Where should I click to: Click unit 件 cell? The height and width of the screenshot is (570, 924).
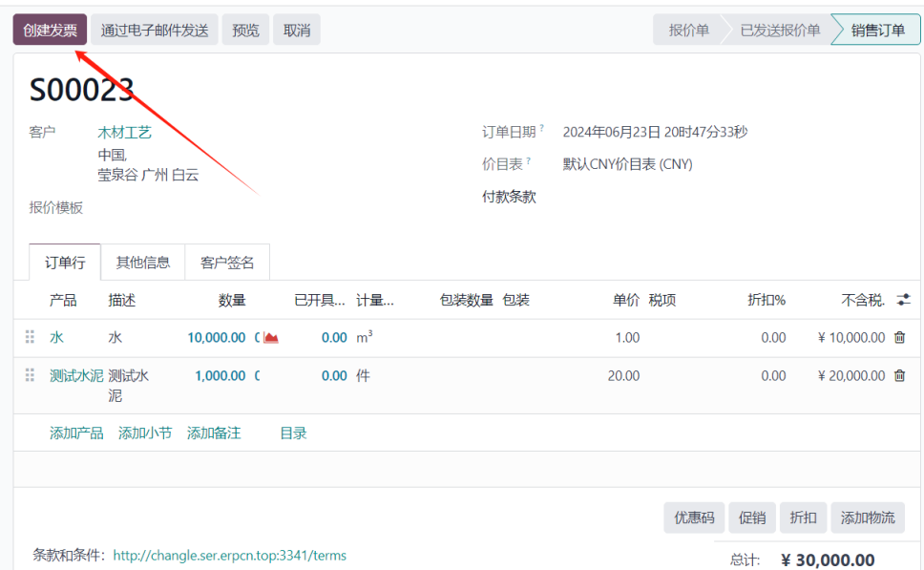(x=363, y=375)
